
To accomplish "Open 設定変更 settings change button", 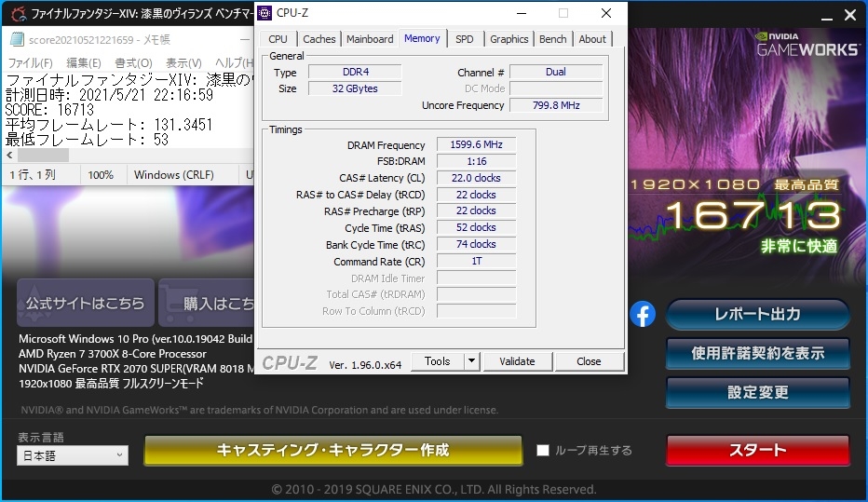I will coord(757,392).
